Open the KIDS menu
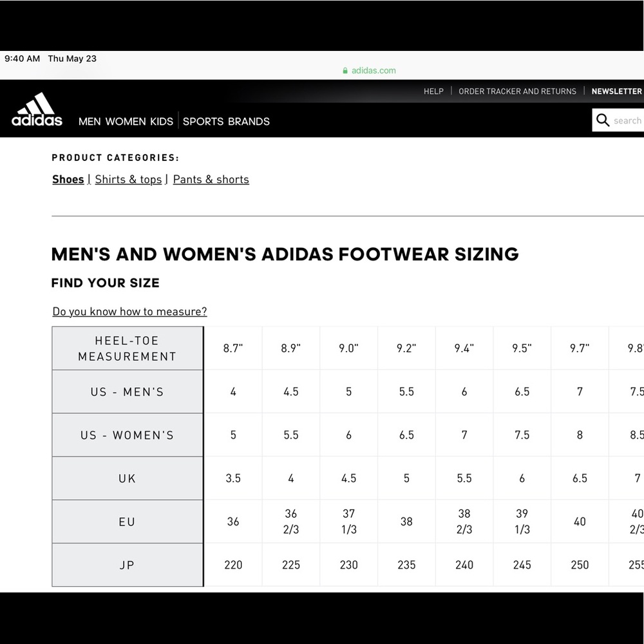 pos(162,122)
